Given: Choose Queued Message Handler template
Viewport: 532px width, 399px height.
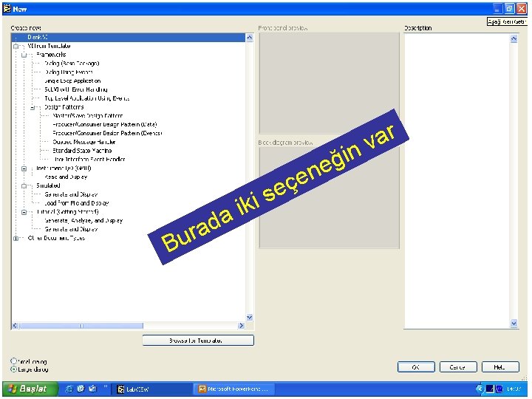Looking at the screenshot, I should pyautogui.click(x=83, y=142).
